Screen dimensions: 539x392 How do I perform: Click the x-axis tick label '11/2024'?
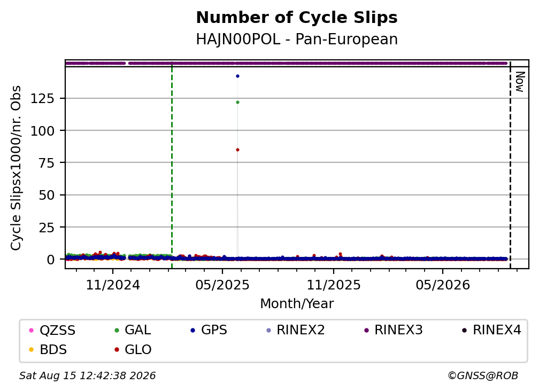(x=113, y=285)
